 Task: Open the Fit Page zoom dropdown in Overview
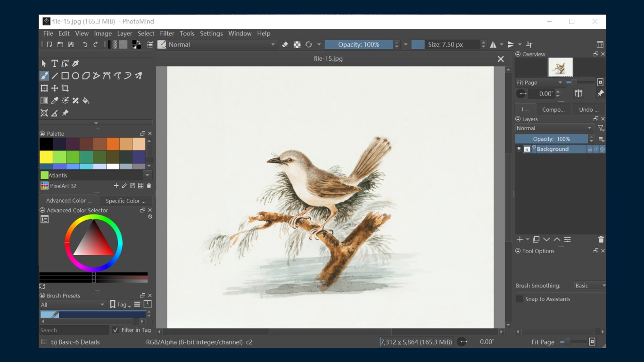[539, 82]
